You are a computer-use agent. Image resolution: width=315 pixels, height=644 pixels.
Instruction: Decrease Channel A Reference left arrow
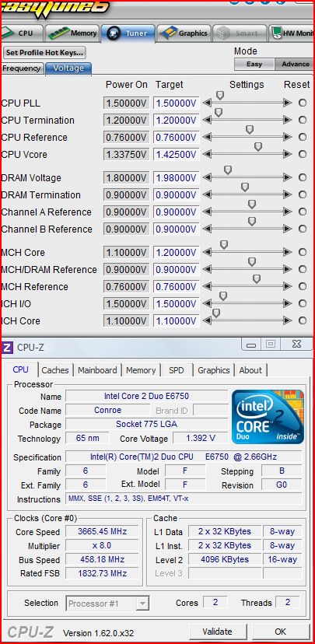(208, 212)
